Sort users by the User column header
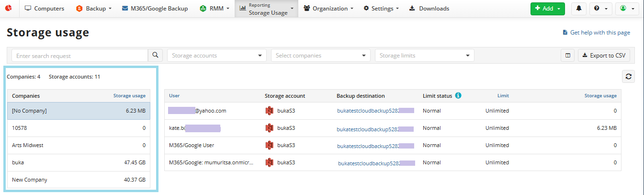Screen dimensions: 644x195 tap(174, 96)
